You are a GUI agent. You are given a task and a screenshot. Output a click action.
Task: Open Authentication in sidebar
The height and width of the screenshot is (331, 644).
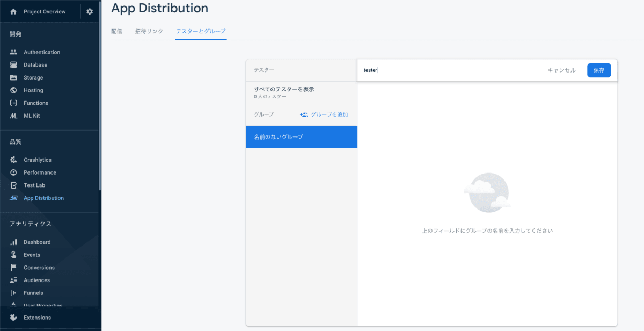(42, 52)
